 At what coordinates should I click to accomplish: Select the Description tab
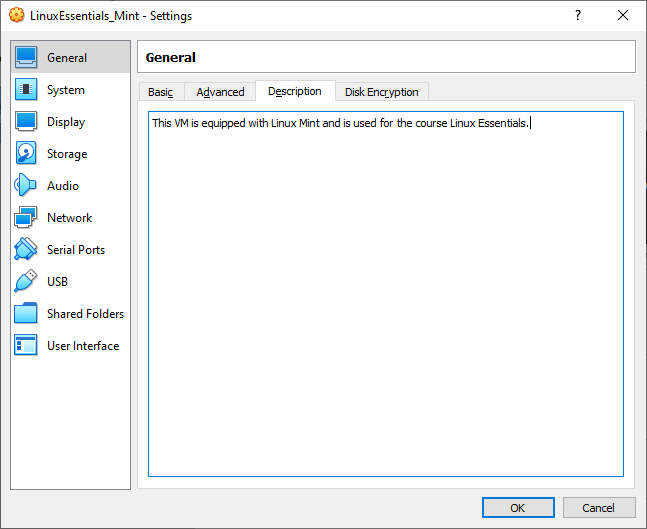tap(295, 91)
